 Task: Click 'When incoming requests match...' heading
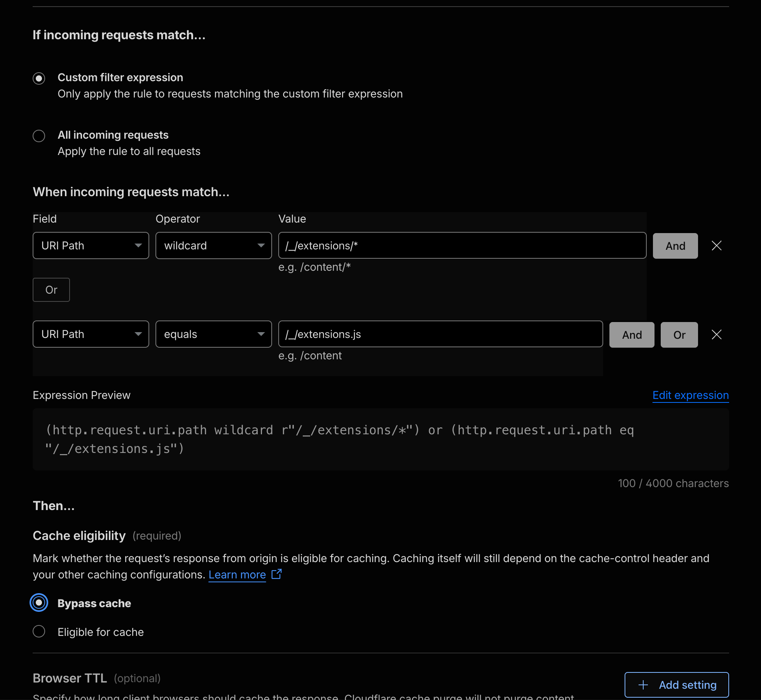131,192
